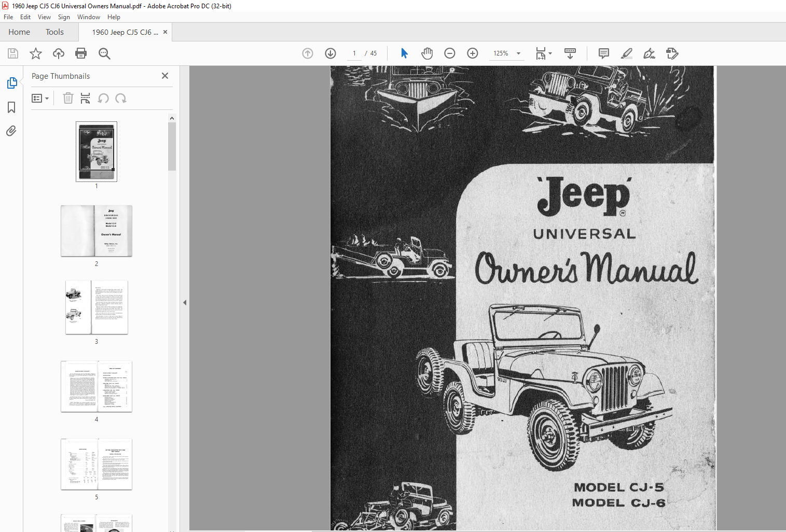Open the Sign menu
This screenshot has height=532, width=786.
[x=64, y=17]
